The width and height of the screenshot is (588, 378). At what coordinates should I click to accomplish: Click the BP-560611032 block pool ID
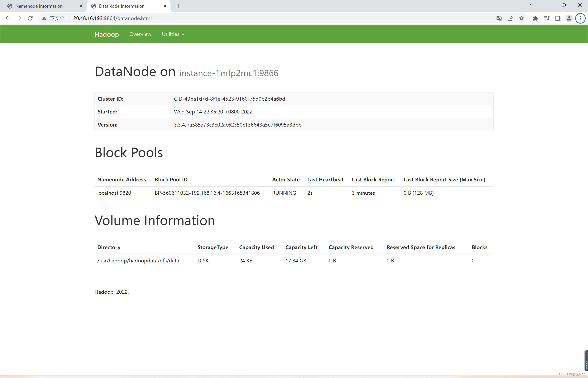coord(207,193)
